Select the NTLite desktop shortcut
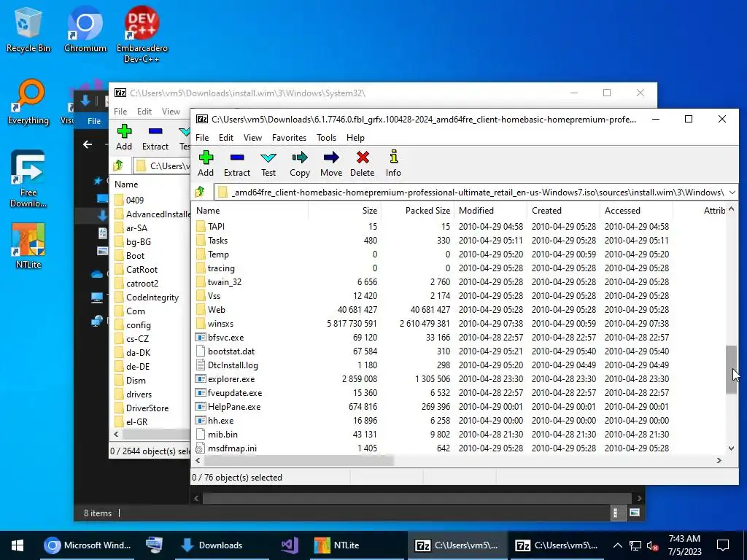Viewport: 747px width, 560px height. pyautogui.click(x=28, y=246)
